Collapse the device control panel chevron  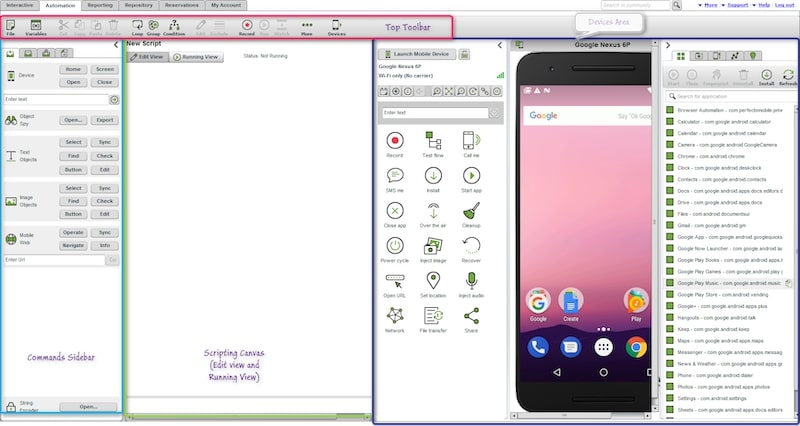(500, 45)
